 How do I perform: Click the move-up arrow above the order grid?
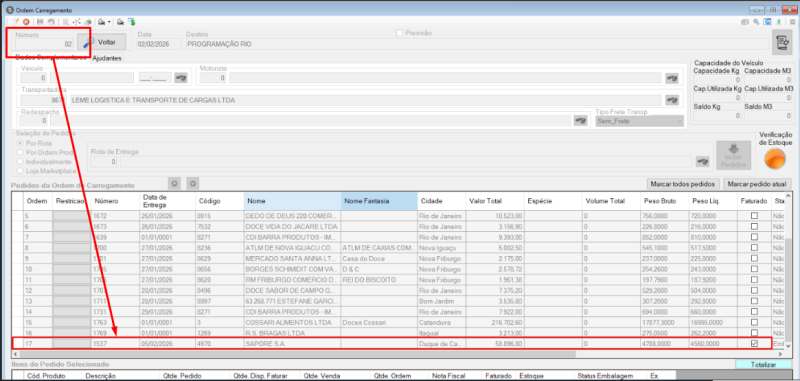tap(174, 183)
